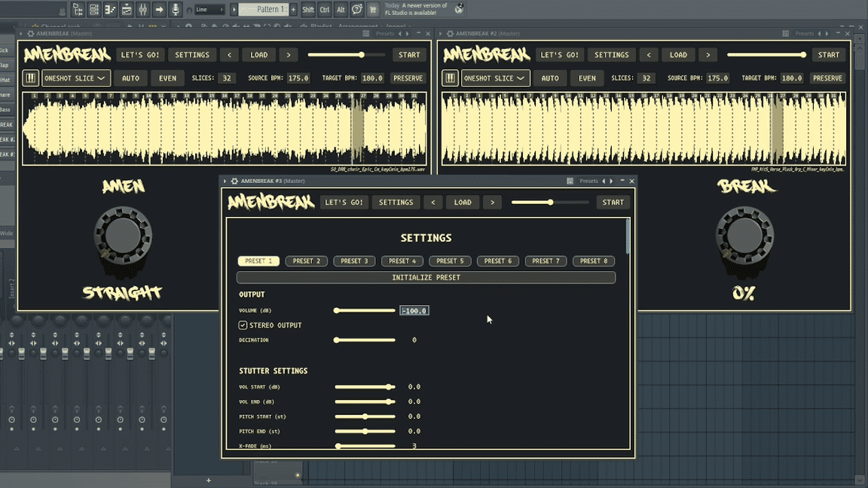Click the microphone recording icon

(176, 9)
